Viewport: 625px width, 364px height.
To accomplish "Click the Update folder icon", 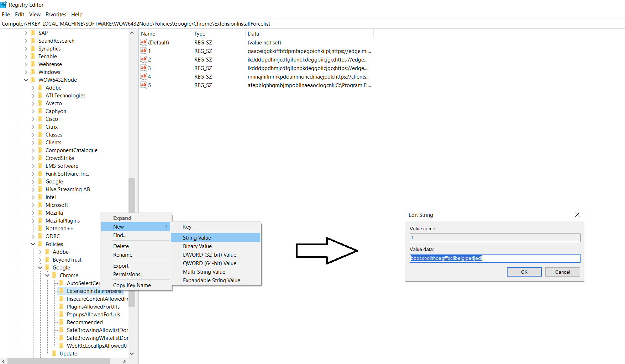I will (x=54, y=353).
